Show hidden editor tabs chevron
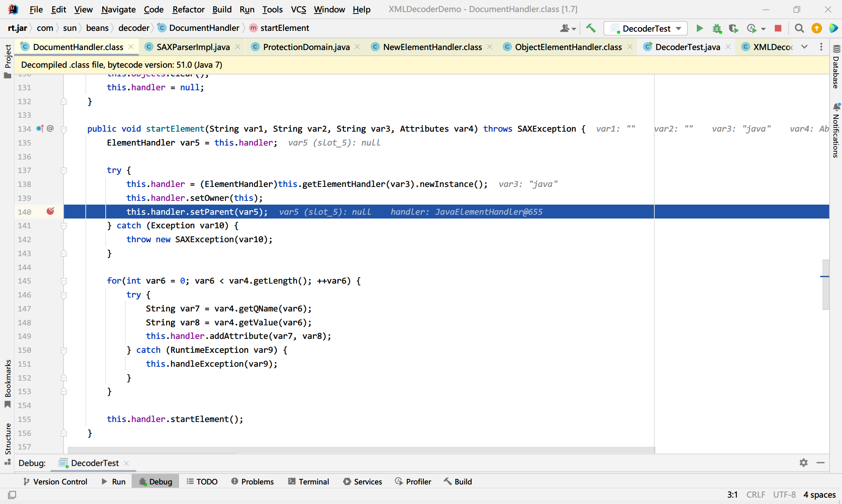 (x=804, y=47)
